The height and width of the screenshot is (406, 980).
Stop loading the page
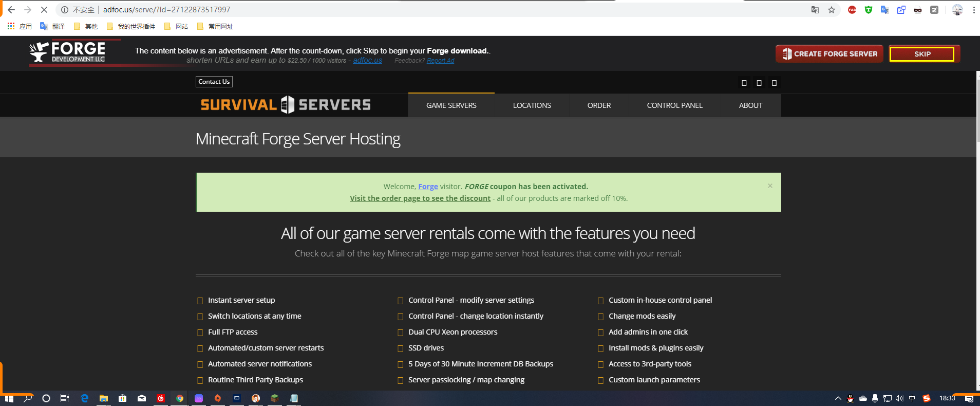click(44, 10)
